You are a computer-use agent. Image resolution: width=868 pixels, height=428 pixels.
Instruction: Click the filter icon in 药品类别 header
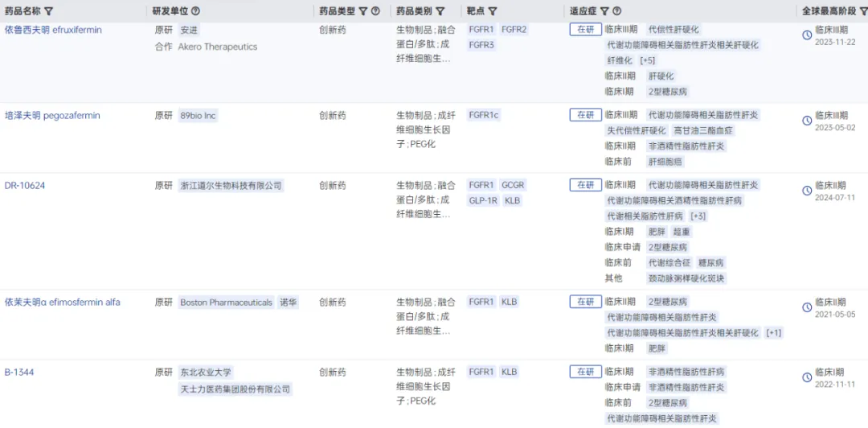440,11
